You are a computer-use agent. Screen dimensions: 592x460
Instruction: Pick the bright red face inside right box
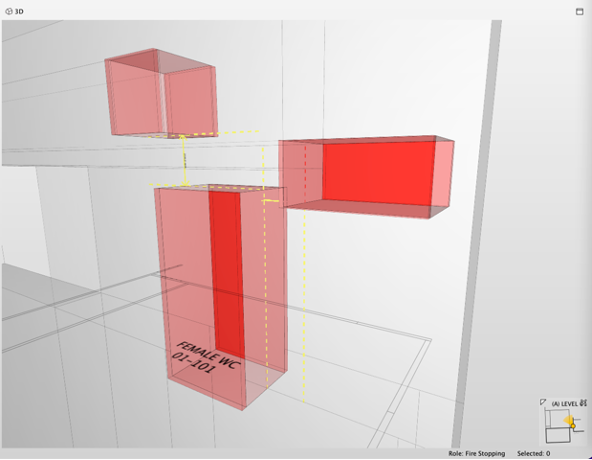click(379, 173)
